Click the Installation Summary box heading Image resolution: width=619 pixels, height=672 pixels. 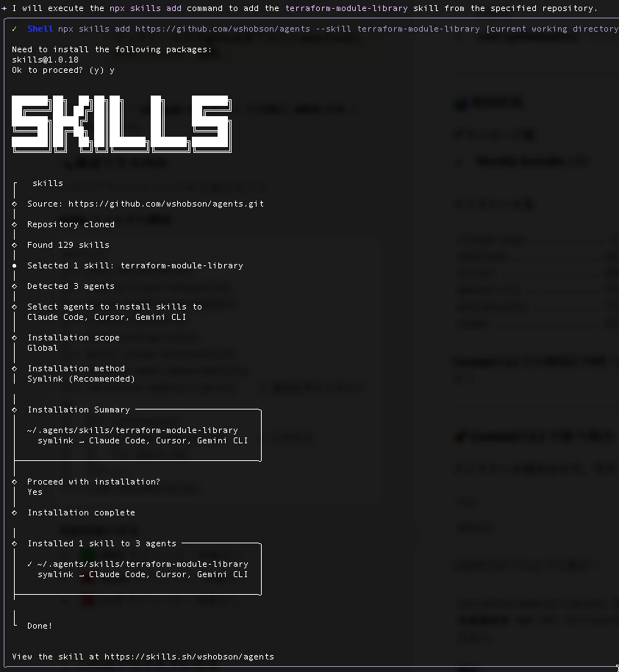coord(79,410)
